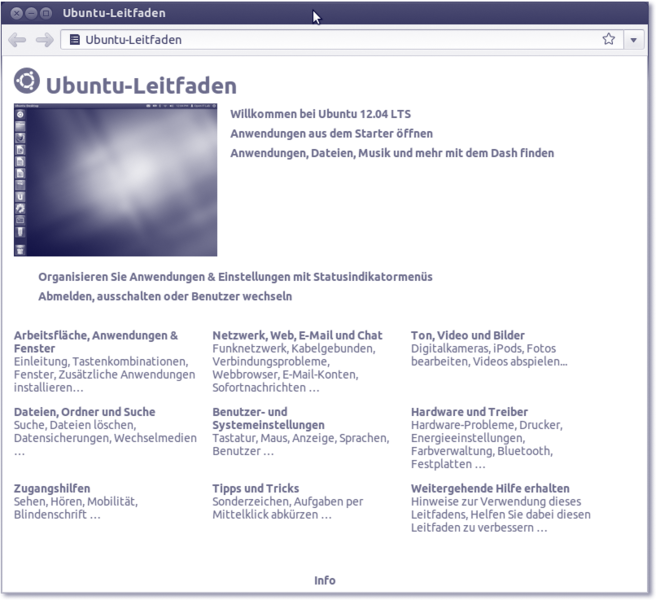Image resolution: width=656 pixels, height=600 pixels.
Task: Open 'Hardware und Treiber' section
Action: [469, 411]
